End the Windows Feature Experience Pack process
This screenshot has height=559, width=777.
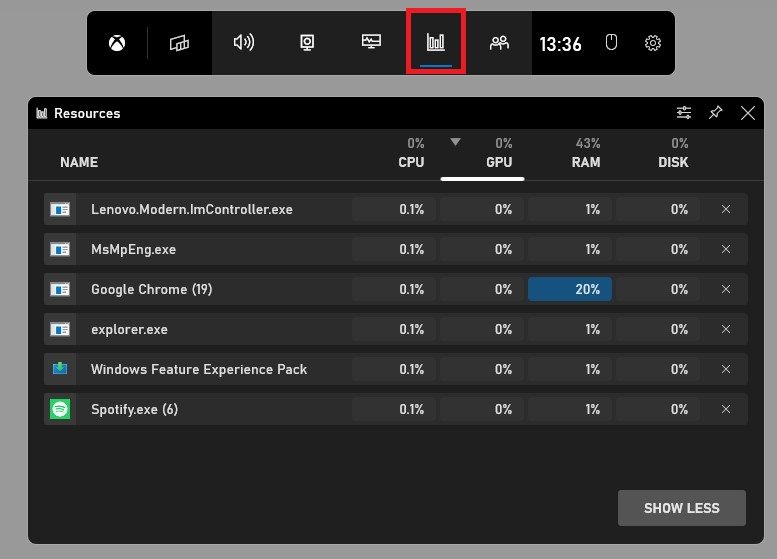click(726, 369)
